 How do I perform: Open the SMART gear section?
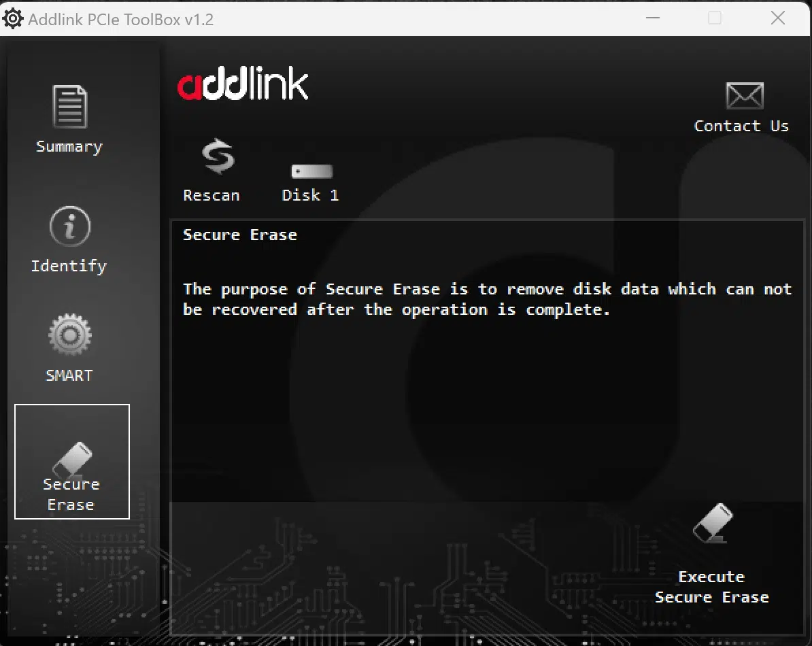tap(69, 348)
